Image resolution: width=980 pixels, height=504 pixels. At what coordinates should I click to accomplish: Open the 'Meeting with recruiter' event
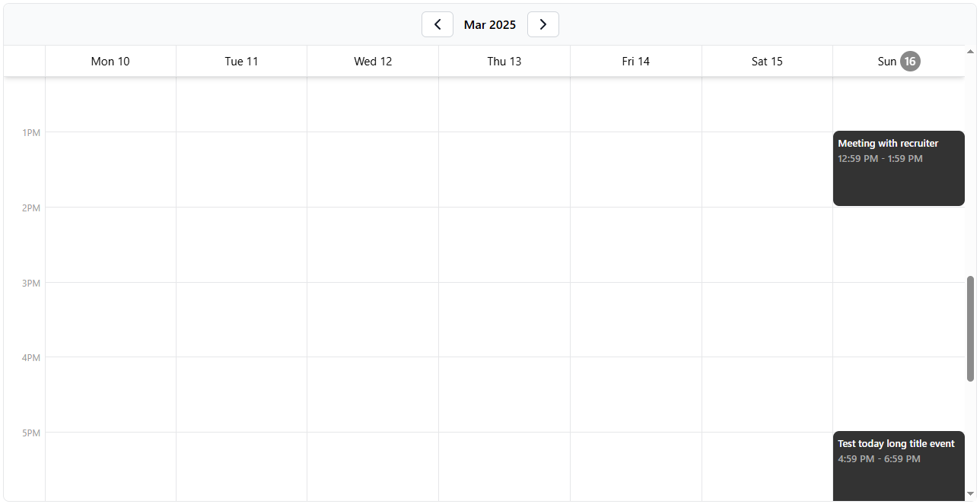[x=898, y=167]
